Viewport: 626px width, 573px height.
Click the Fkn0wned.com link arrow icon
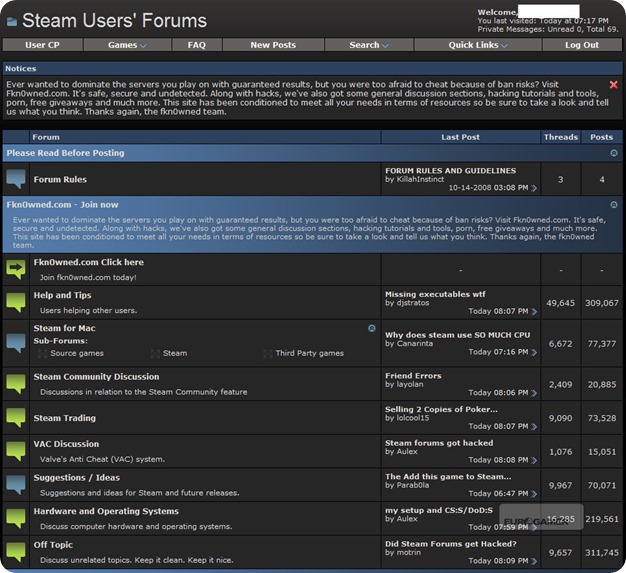16,269
